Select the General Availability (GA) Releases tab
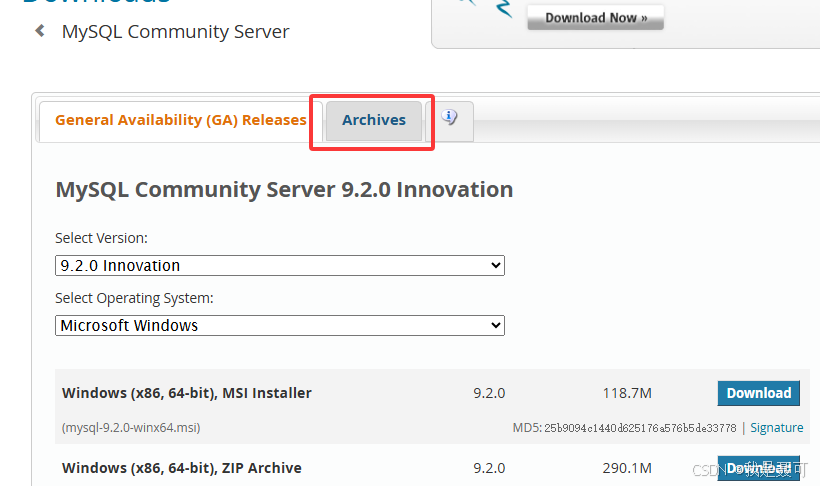Screen dimensions: 820x486 pos(180,121)
